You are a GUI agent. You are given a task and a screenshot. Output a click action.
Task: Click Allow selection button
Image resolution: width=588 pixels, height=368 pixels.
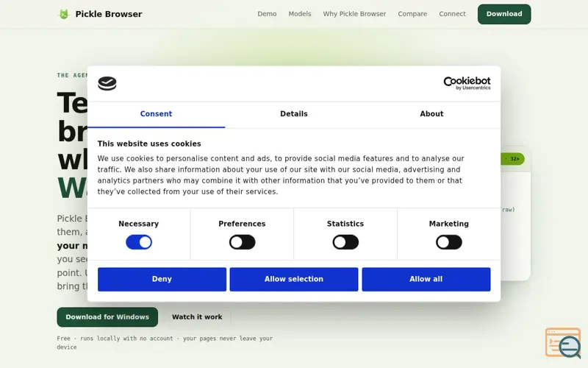pos(294,280)
